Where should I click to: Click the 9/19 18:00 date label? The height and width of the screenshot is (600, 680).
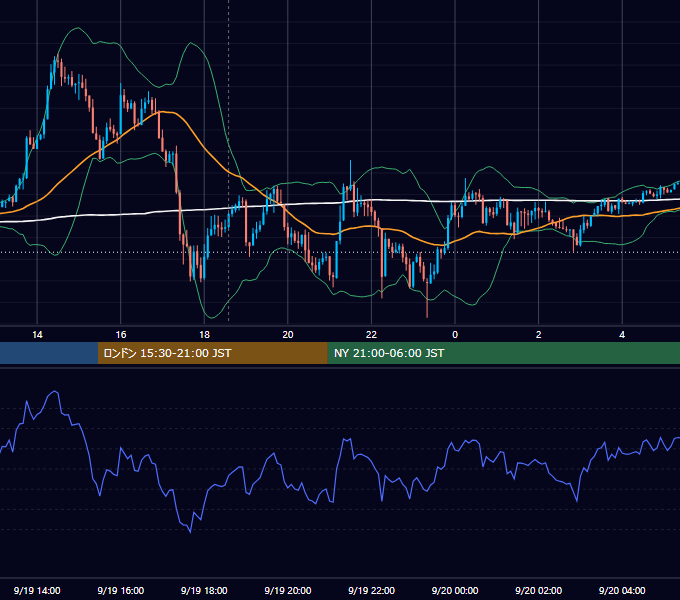(204, 590)
